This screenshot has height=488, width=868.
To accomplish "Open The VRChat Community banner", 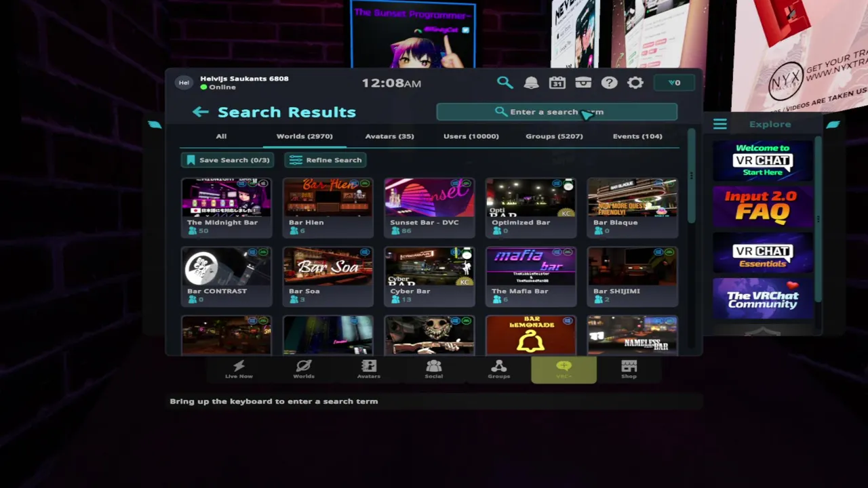I will pos(762,298).
